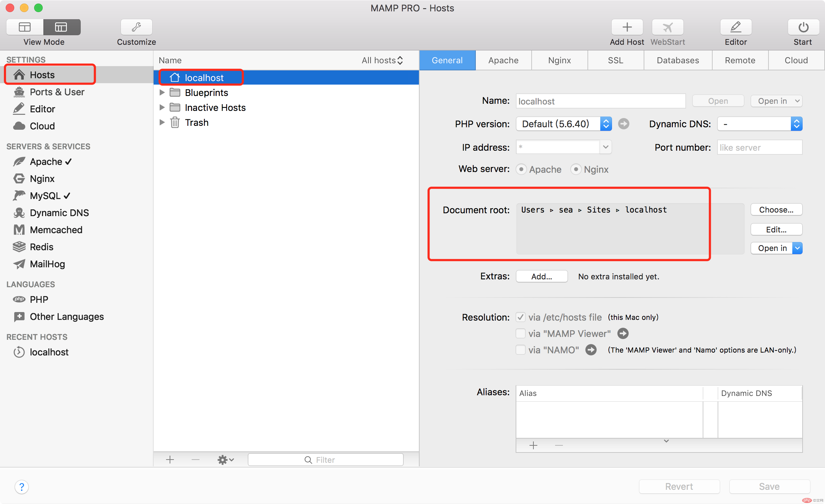825x504 pixels.
Task: Select the Nginx web server radio button
Action: click(576, 169)
